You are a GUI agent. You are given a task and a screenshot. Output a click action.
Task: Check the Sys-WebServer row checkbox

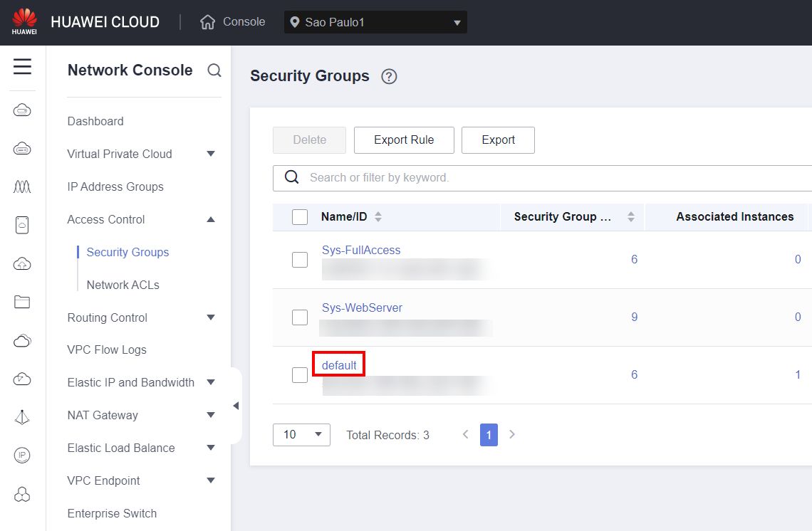(299, 317)
